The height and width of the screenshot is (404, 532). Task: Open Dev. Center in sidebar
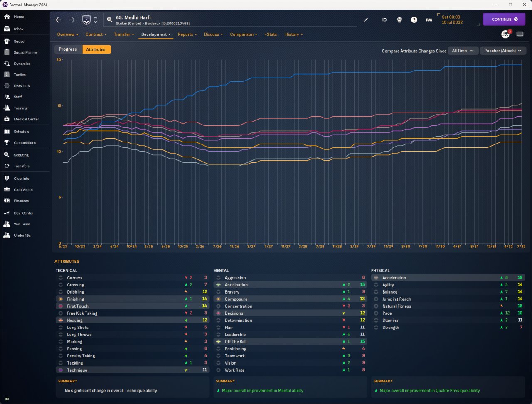click(23, 213)
